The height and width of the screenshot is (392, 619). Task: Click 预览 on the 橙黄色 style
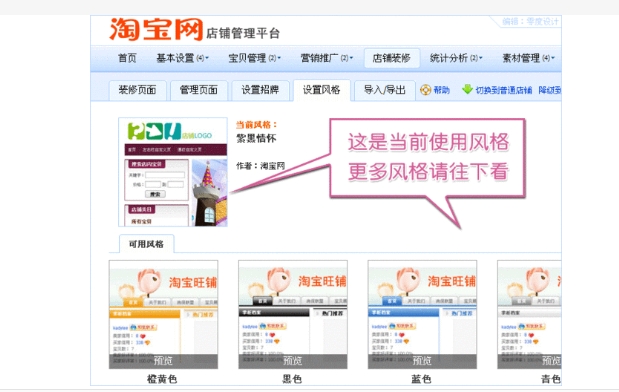[163, 361]
